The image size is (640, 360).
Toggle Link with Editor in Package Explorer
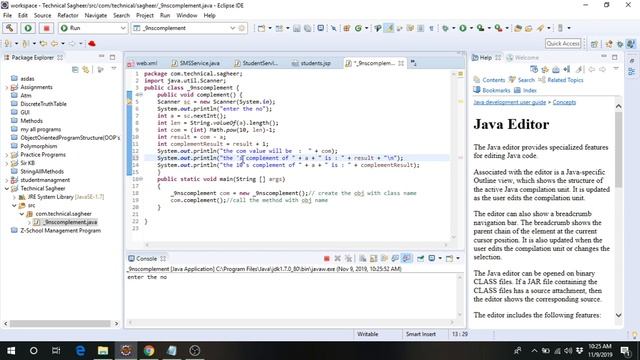[86, 69]
